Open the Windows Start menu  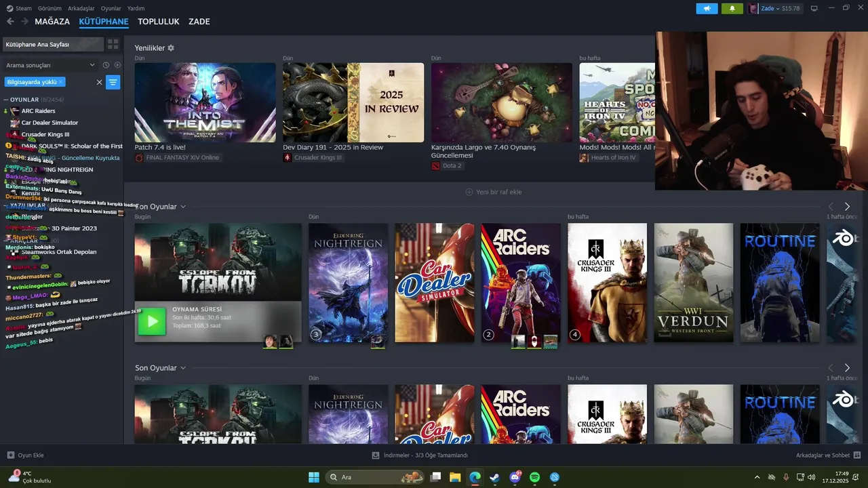click(314, 477)
